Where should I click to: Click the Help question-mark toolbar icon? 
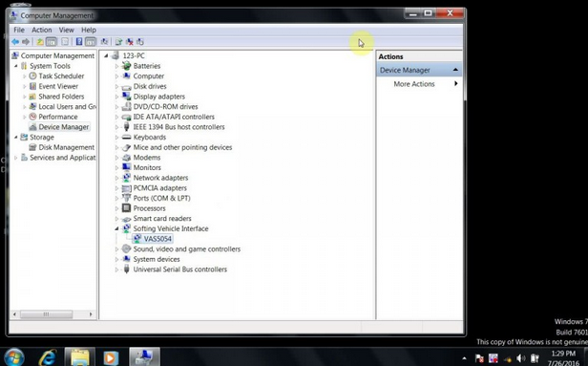coord(79,42)
